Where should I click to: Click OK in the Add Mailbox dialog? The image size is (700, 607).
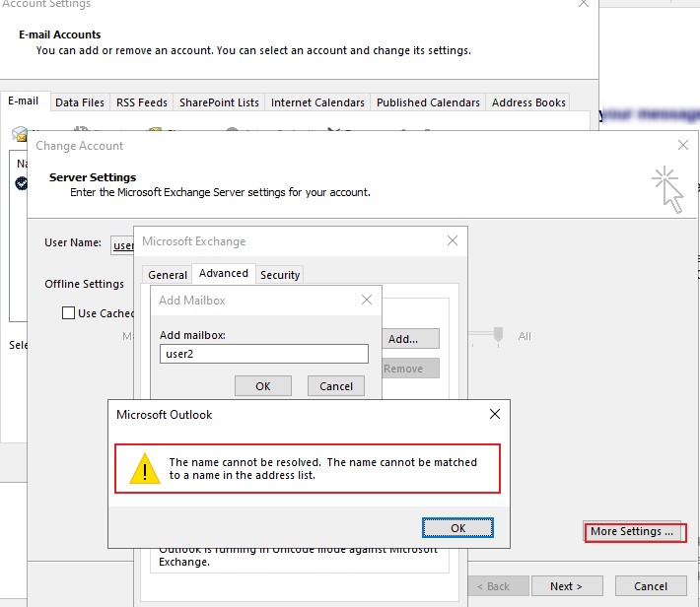coord(263,386)
